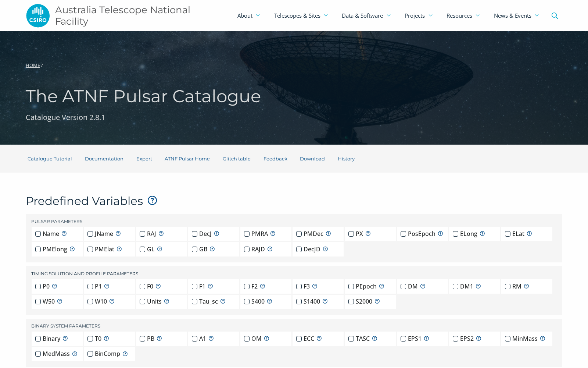Image resolution: width=588 pixels, height=368 pixels.
Task: Expand the Projects menu chevron
Action: tap(430, 15)
